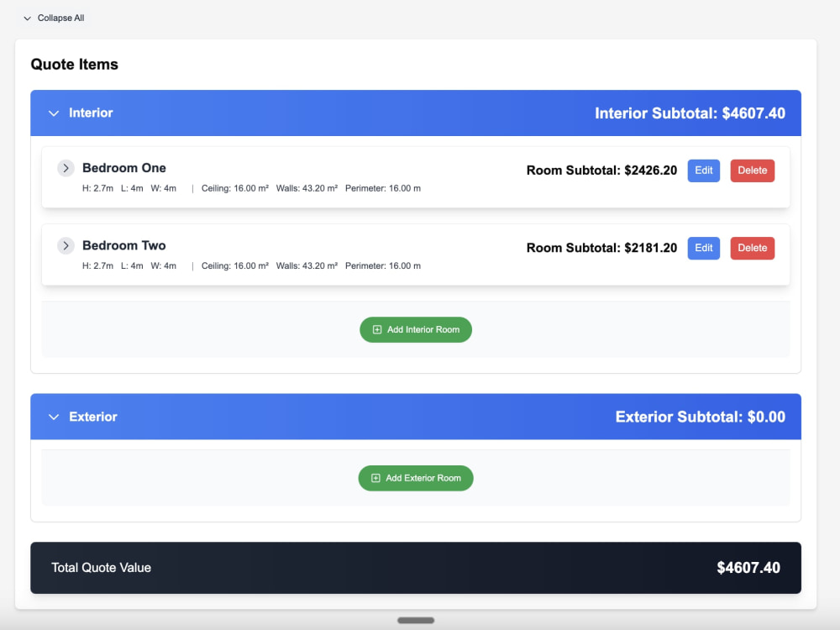Add a new exterior room
840x630 pixels.
click(x=416, y=478)
